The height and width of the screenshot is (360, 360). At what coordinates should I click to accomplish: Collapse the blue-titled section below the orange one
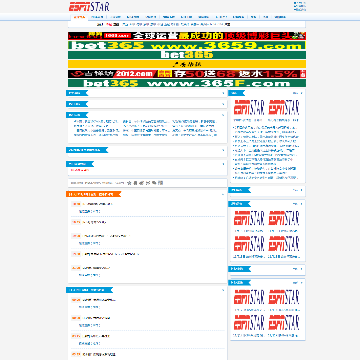(x=223, y=290)
